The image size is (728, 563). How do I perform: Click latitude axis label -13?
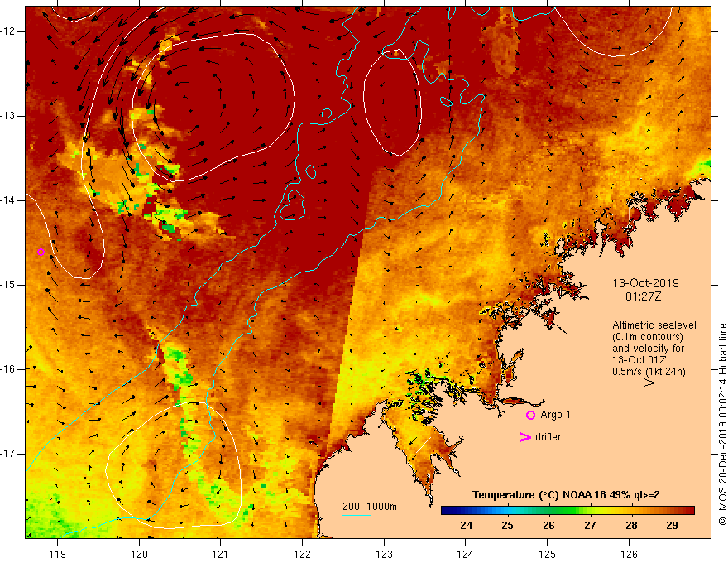pos(8,116)
